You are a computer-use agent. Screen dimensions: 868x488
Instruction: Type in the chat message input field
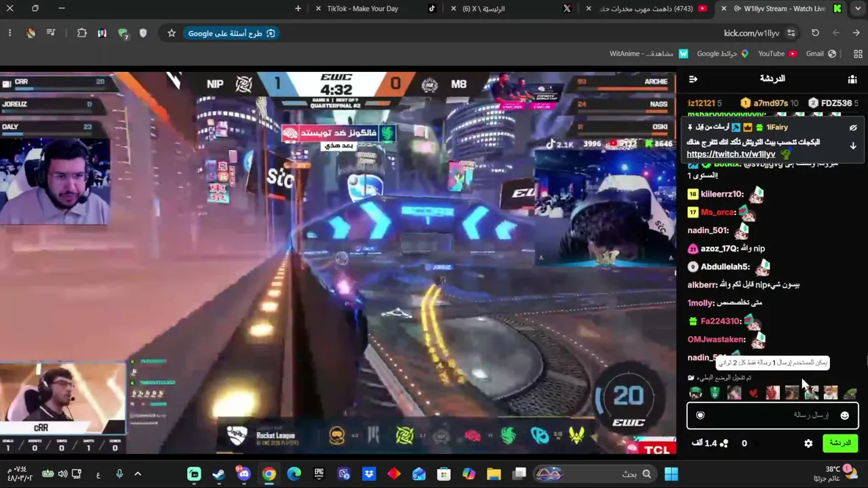tap(772, 415)
